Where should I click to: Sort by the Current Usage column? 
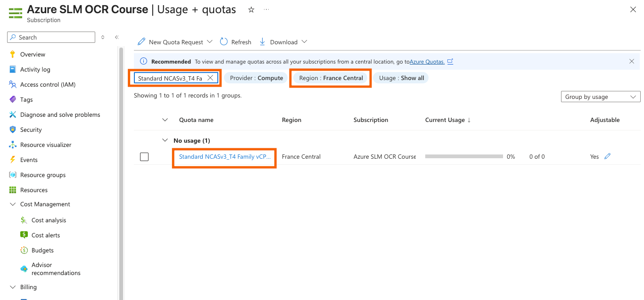448,120
